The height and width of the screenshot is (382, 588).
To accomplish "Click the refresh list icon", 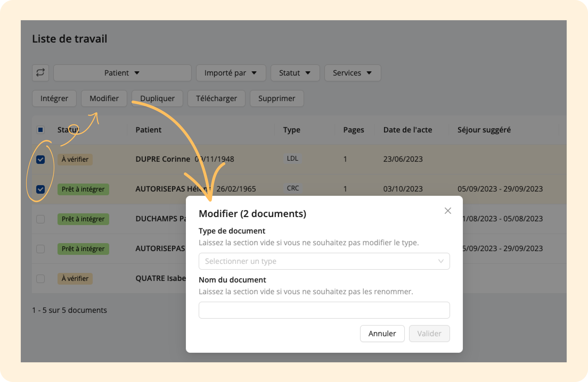I will [x=40, y=73].
